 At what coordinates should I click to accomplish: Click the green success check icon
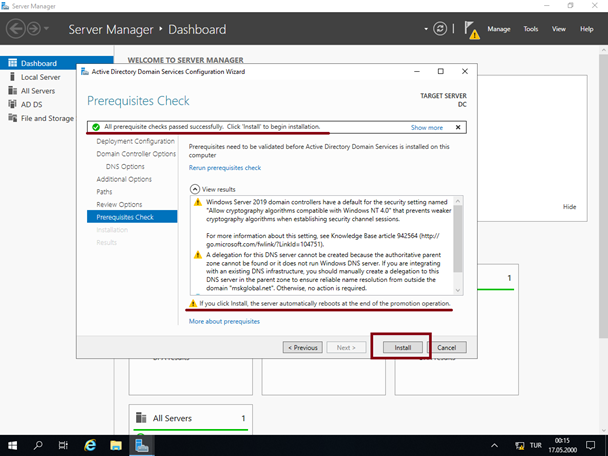[96, 127]
